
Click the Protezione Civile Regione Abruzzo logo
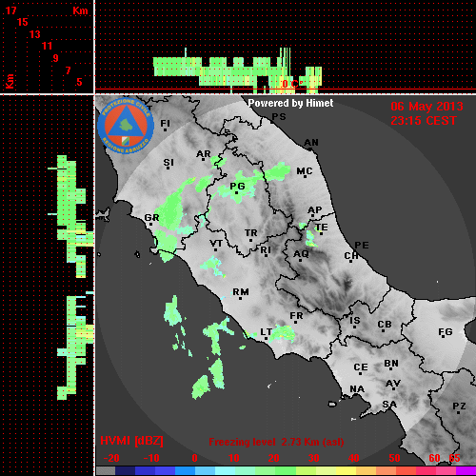pos(126,126)
